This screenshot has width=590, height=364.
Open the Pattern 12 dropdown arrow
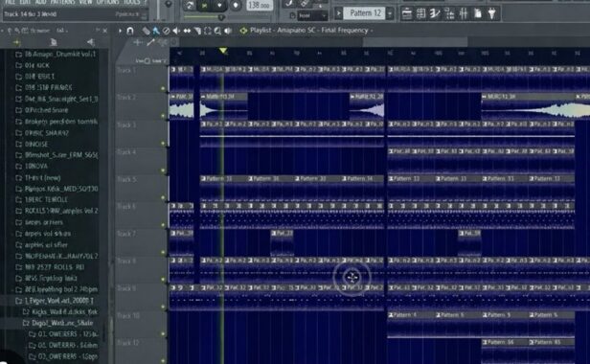tap(390, 14)
